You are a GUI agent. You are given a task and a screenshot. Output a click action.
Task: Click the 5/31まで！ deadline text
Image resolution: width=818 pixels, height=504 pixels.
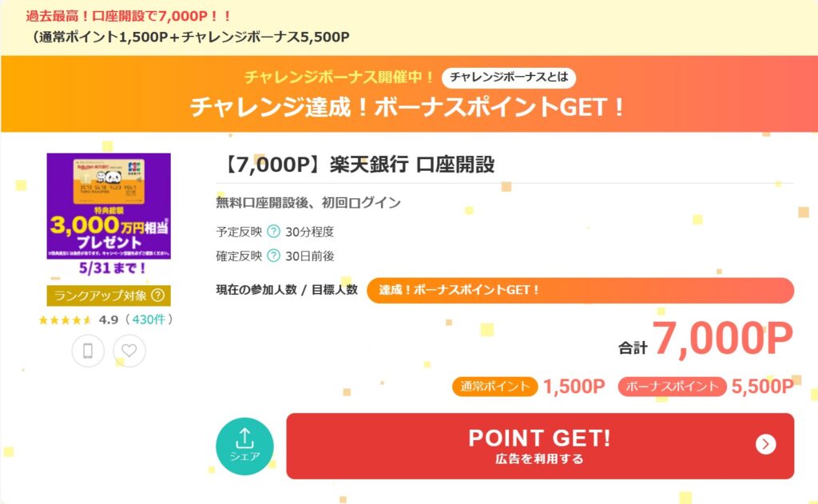pos(109,270)
